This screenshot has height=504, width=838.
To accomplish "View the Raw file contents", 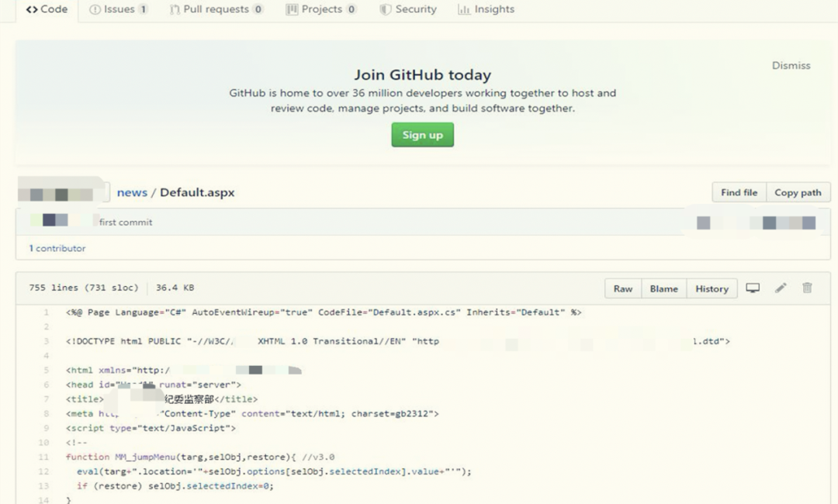I will 623,288.
